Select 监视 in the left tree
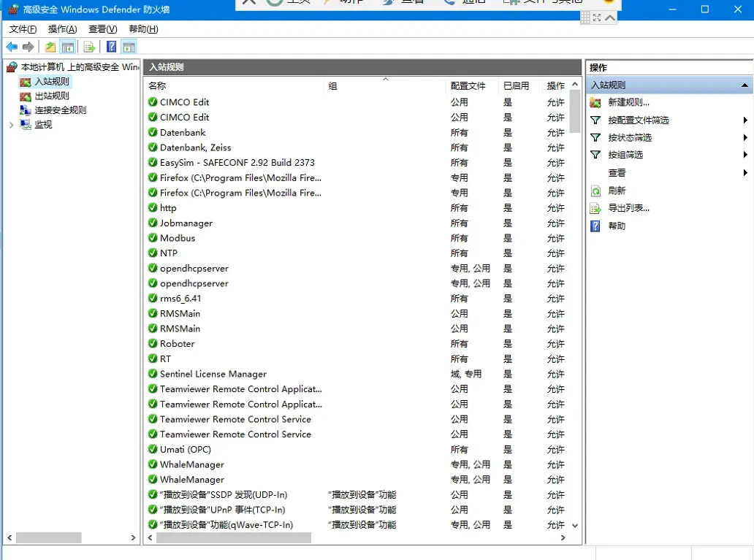This screenshot has height=560, width=754. click(43, 125)
